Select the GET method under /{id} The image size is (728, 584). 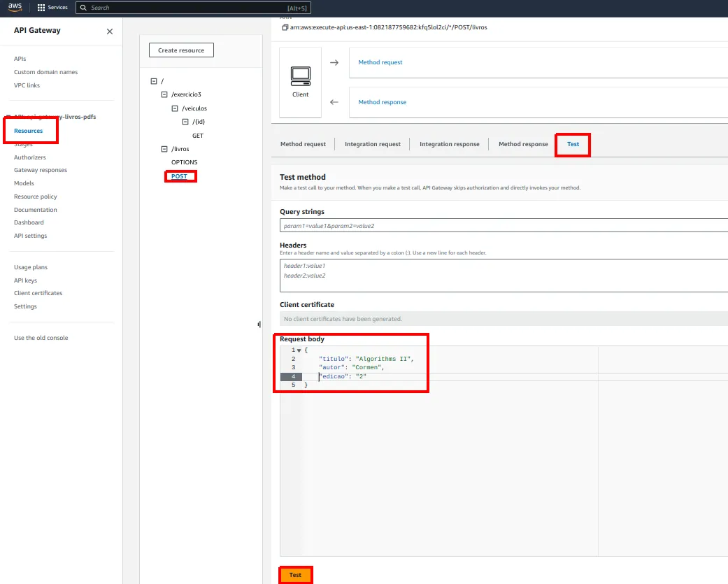click(198, 136)
